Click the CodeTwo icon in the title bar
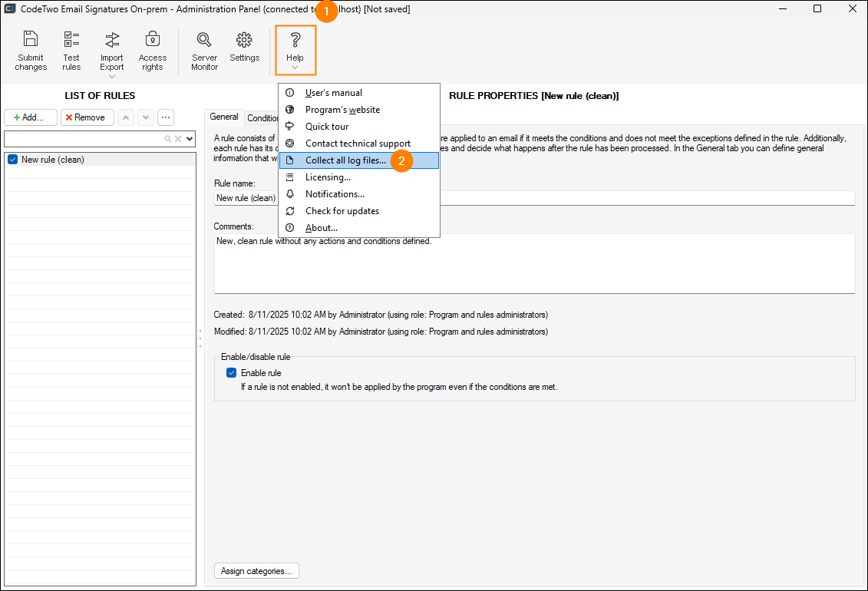This screenshot has width=868, height=591. [10, 8]
